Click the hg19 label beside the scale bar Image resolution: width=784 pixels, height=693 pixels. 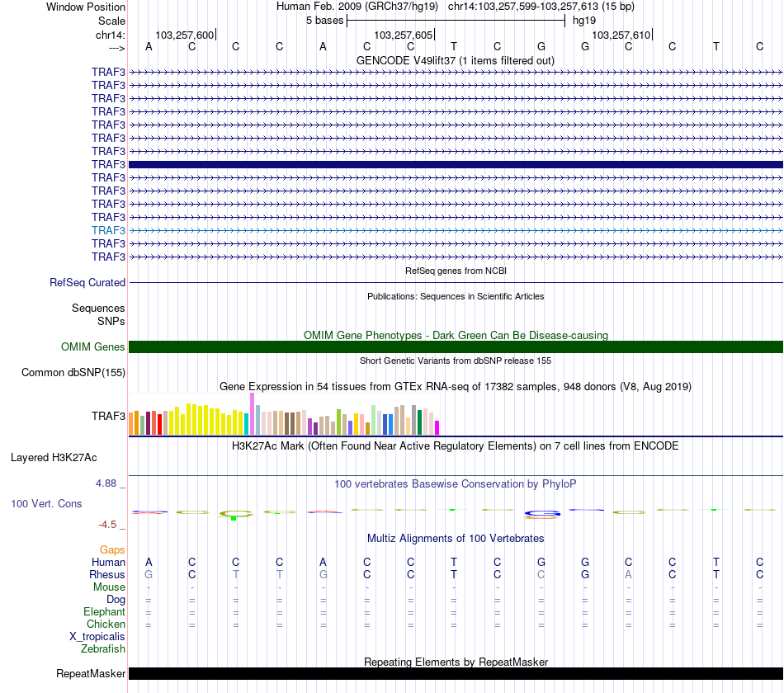tap(584, 21)
